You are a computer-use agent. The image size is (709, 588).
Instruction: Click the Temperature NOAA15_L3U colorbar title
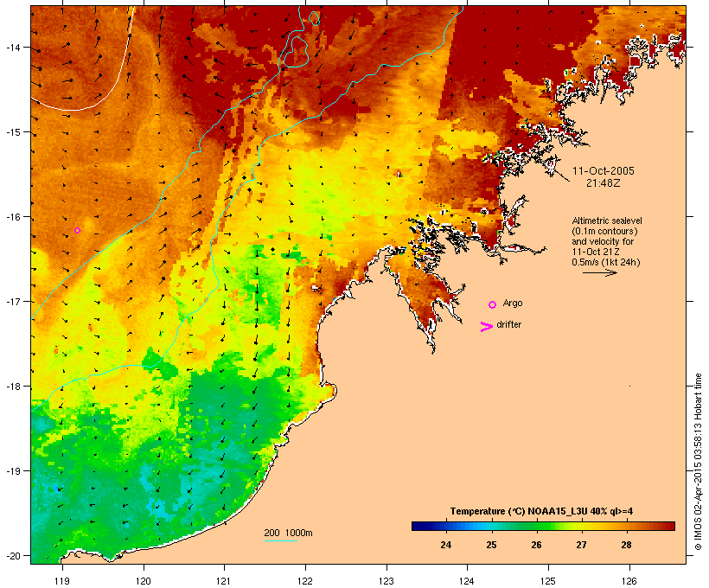click(x=541, y=511)
